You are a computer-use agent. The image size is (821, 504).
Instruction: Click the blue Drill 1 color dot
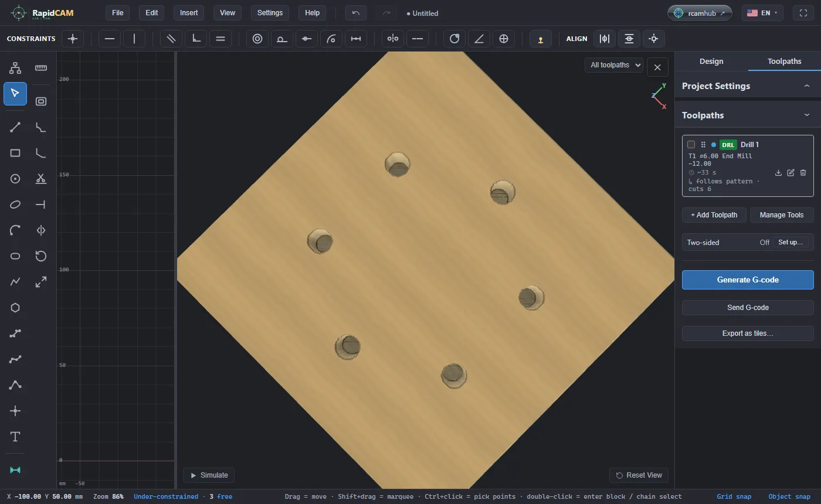(714, 145)
